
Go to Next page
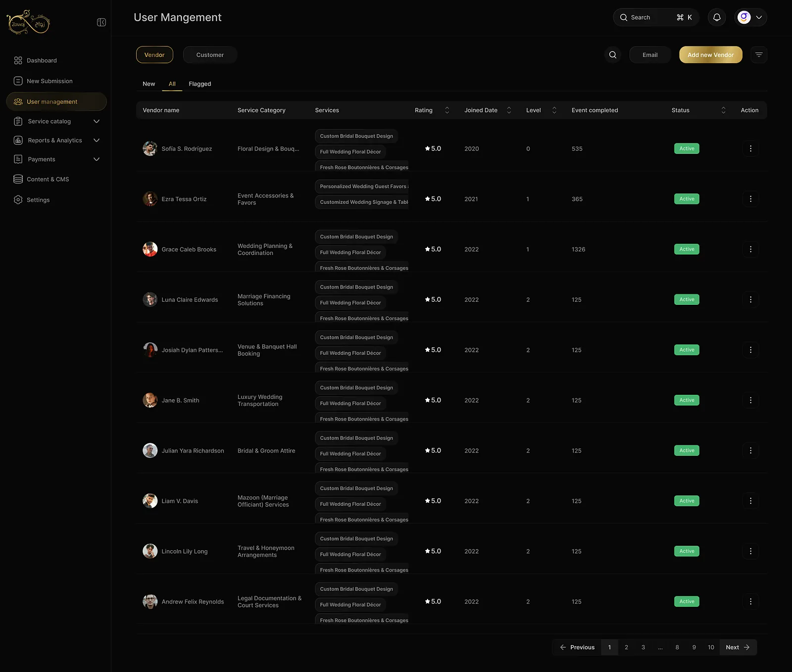(x=738, y=647)
